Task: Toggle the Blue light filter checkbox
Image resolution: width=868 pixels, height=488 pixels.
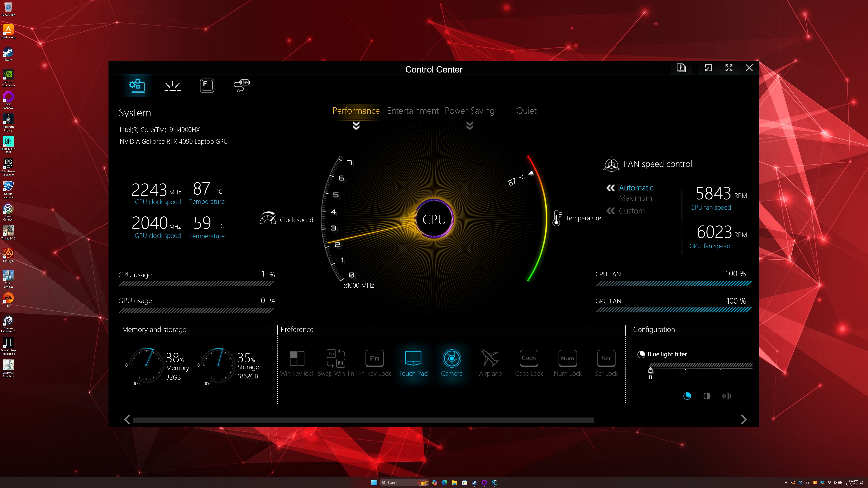Action: 642,354
